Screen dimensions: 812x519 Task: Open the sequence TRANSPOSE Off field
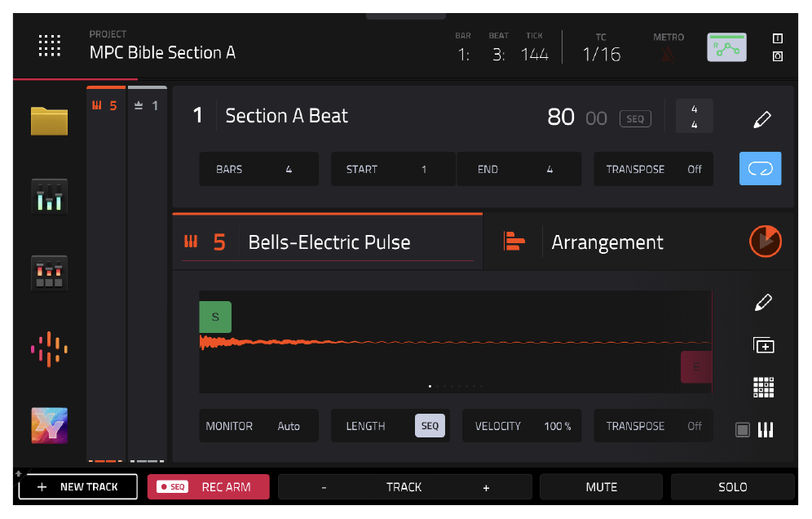point(653,169)
